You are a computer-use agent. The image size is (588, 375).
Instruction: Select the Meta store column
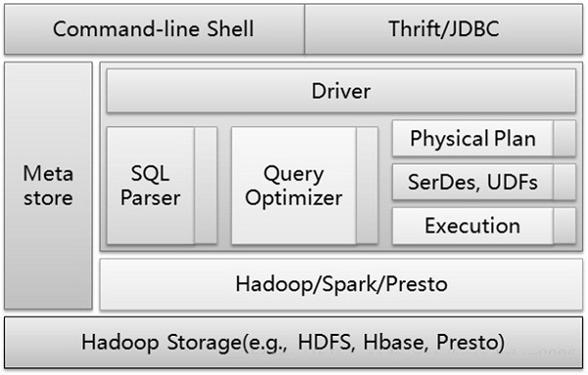(48, 185)
